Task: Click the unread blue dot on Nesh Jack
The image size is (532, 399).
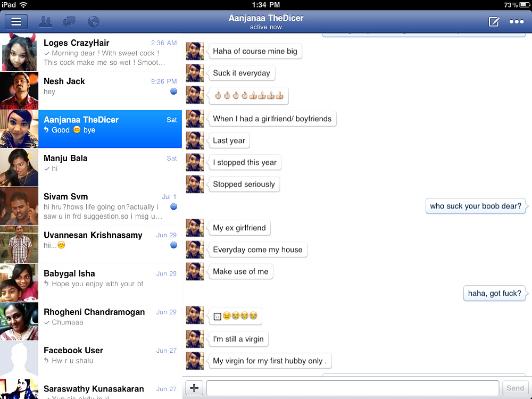Action: pyautogui.click(x=173, y=92)
